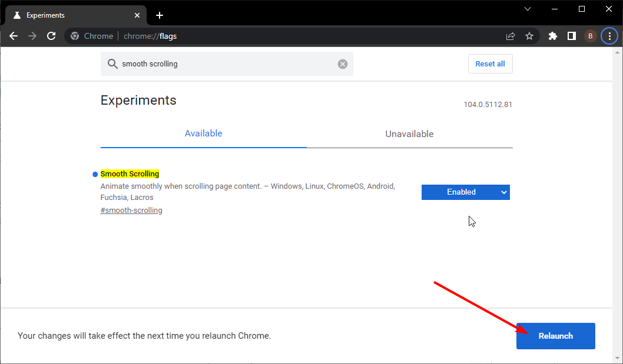Open the tab search chevron in title bar
Image resolution: width=623 pixels, height=364 pixels.
coord(528,9)
